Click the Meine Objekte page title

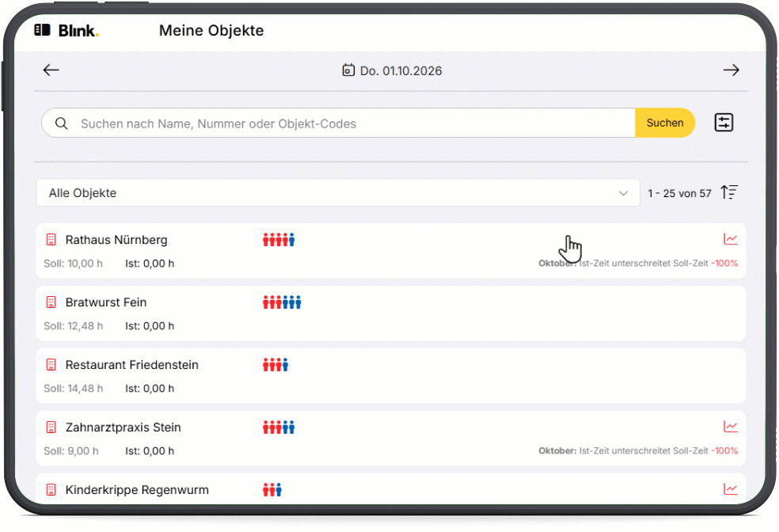point(211,30)
